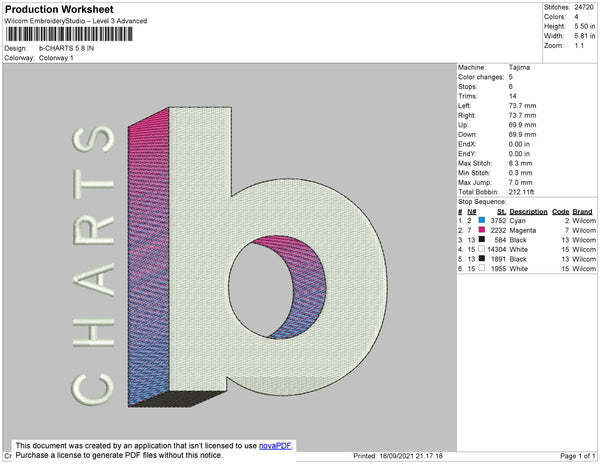Select the Stops value '6'

pyautogui.click(x=511, y=86)
